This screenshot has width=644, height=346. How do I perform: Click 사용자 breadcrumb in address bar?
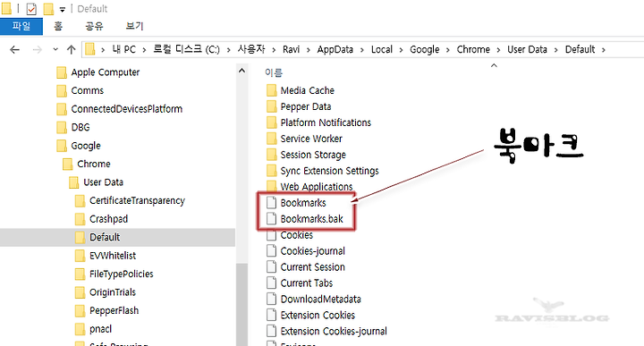(251, 50)
